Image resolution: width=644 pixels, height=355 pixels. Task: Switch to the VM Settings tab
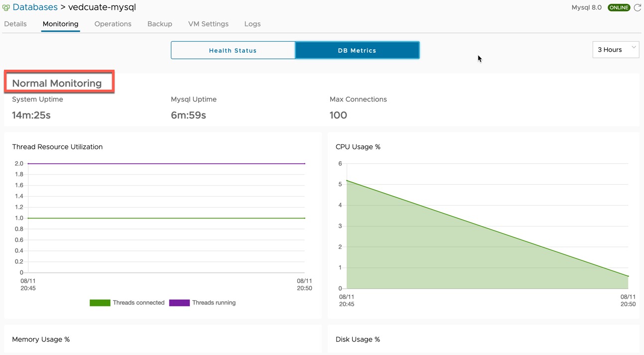(x=208, y=24)
